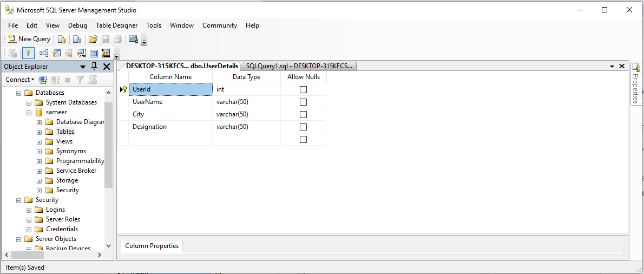Select the Column Properties tab
This screenshot has height=274, width=644.
pos(152,246)
